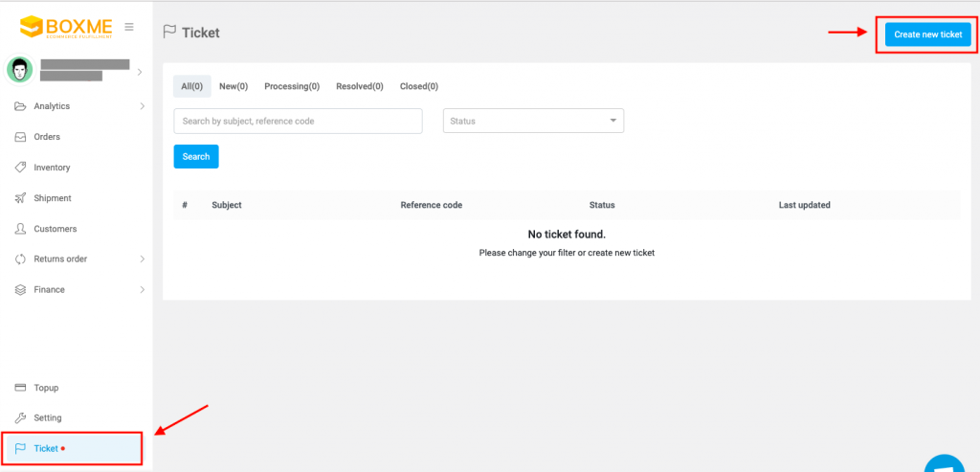Click the Analytics folder icon
Viewport: 980px width, 472px height.
(x=20, y=106)
